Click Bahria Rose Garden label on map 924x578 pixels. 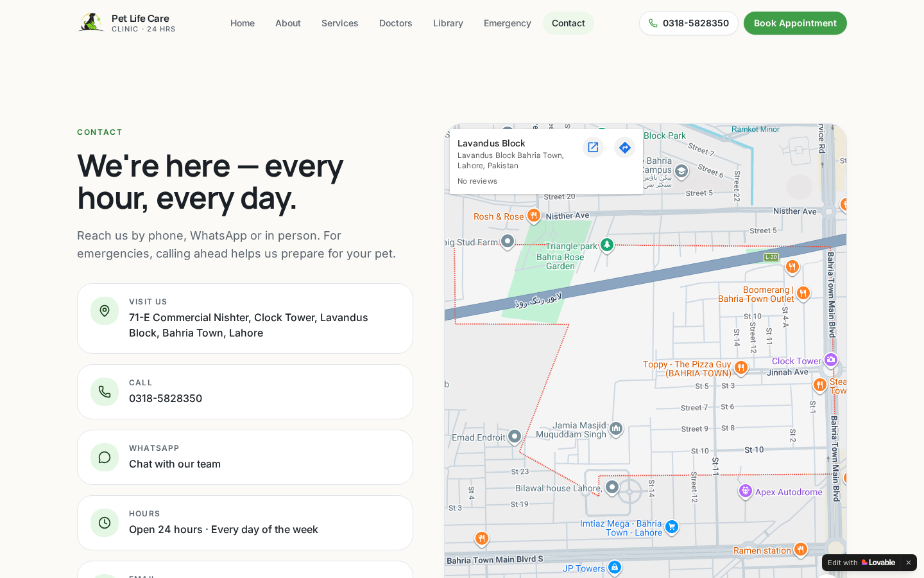pyautogui.click(x=560, y=261)
